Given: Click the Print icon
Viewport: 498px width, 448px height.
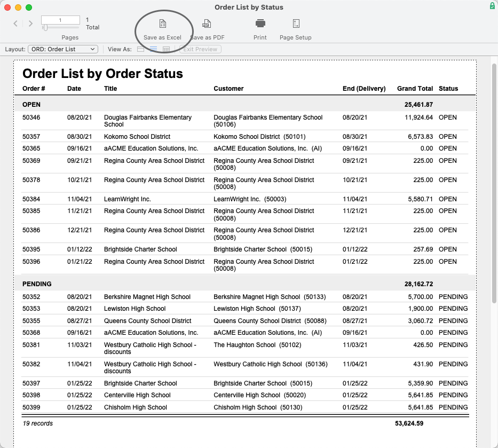Looking at the screenshot, I should [260, 23].
